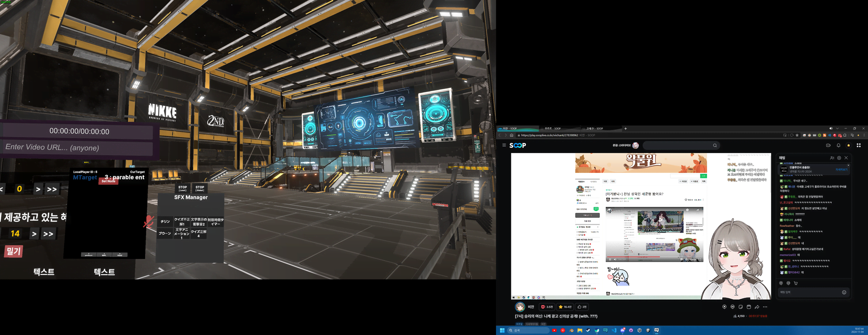The image size is (868, 335).
Task: Click the 3.5천 subscribe button
Action: tap(547, 307)
